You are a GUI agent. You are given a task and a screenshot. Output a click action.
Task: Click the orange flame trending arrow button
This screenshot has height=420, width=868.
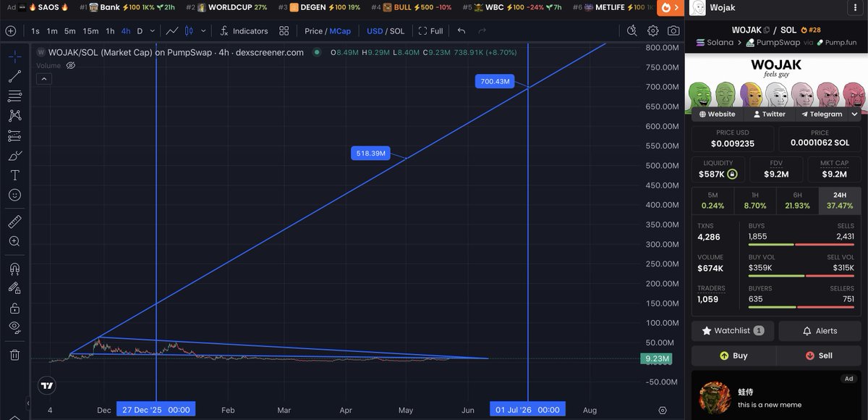click(x=670, y=7)
